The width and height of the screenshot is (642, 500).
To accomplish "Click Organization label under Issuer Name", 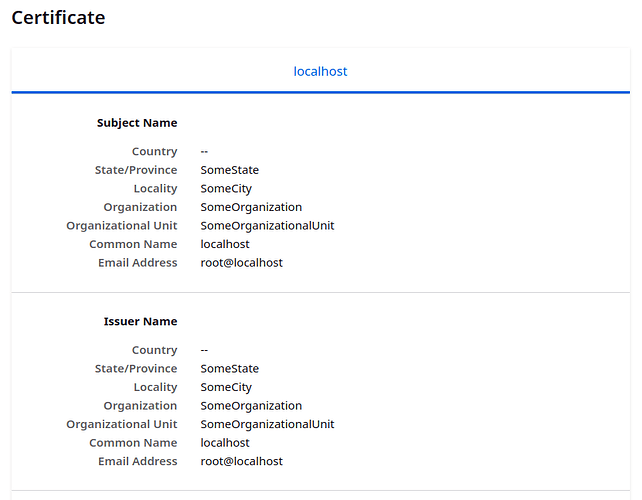I will tap(140, 406).
